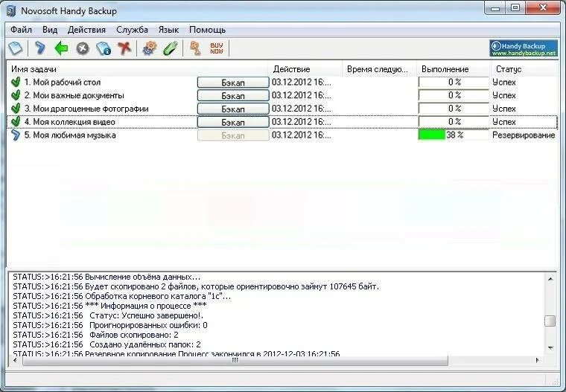This screenshot has height=392, width=566.
Task: Click date cell of Моя любимая музыка
Action: click(x=302, y=135)
